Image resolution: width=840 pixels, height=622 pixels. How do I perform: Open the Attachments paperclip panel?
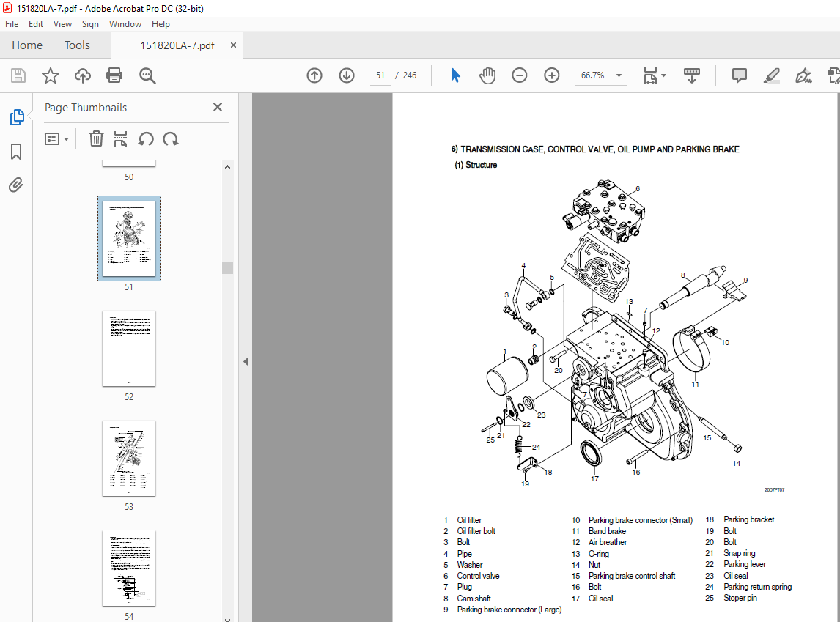coord(16,185)
